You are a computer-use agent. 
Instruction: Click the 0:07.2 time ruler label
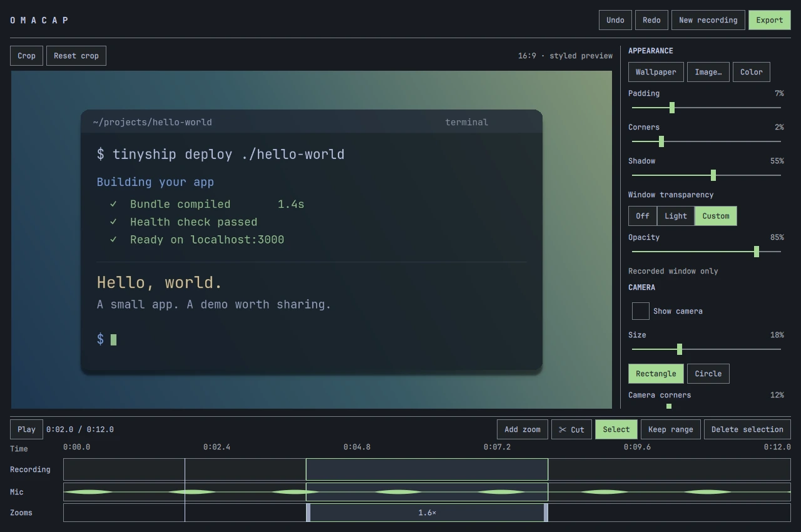497,447
